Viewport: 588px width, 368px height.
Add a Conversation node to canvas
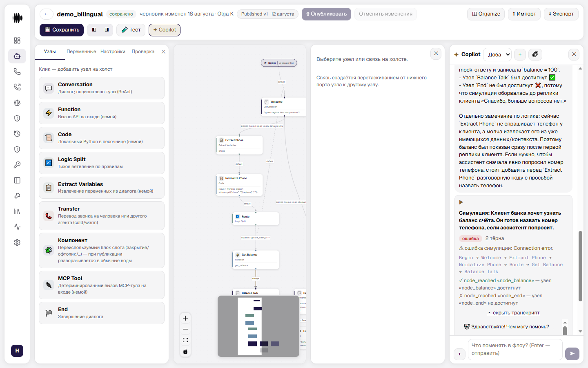(x=102, y=88)
